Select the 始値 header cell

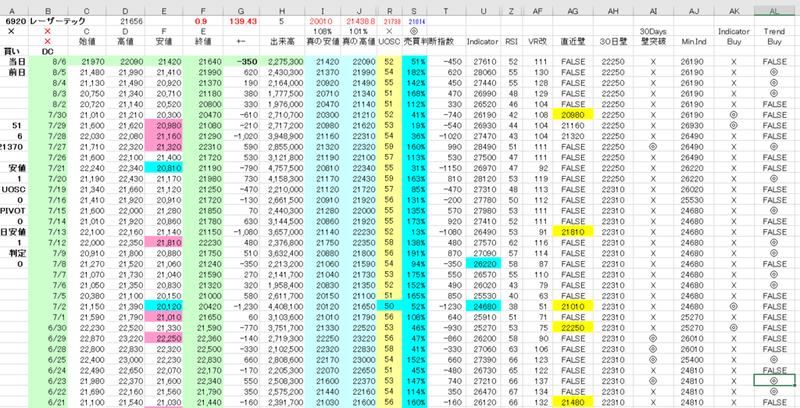tap(87, 41)
